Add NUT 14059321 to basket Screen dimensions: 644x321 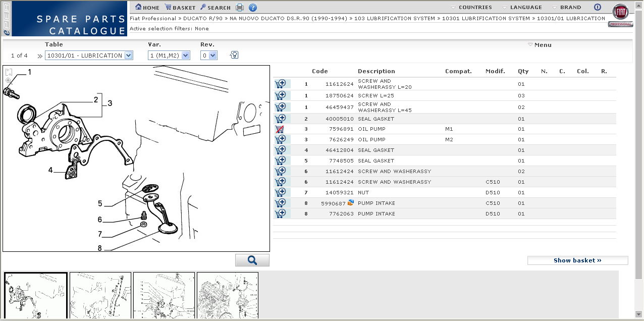point(281,192)
